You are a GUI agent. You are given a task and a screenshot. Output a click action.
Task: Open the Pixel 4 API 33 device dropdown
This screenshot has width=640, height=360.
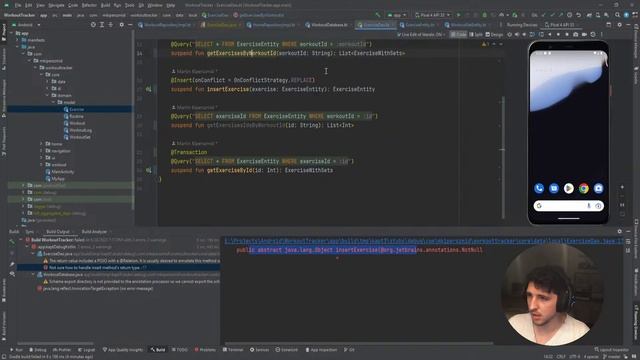433,15
